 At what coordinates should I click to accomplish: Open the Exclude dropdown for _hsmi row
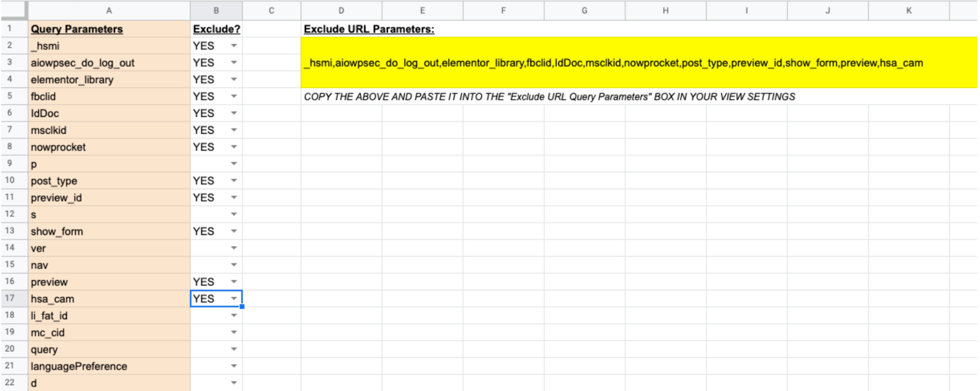[x=234, y=46]
